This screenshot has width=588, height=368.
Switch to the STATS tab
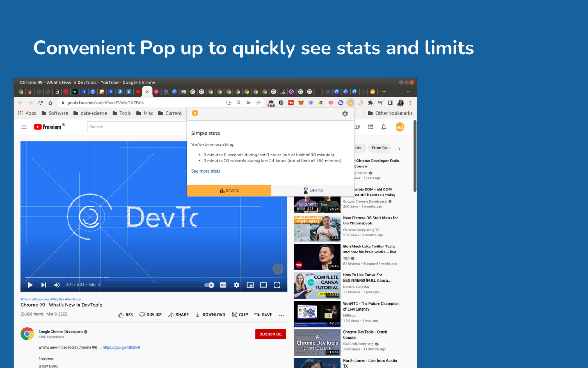click(229, 190)
